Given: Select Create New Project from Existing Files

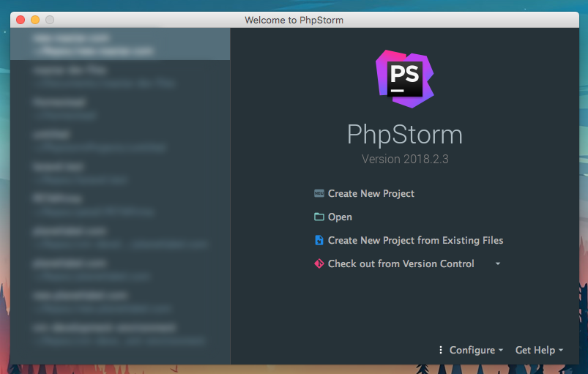Looking at the screenshot, I should tap(415, 240).
